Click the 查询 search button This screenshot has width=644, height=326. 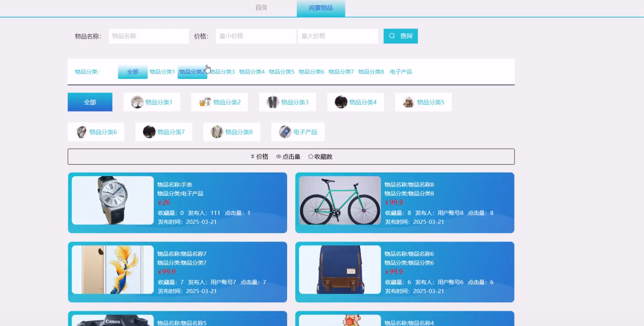coord(401,36)
